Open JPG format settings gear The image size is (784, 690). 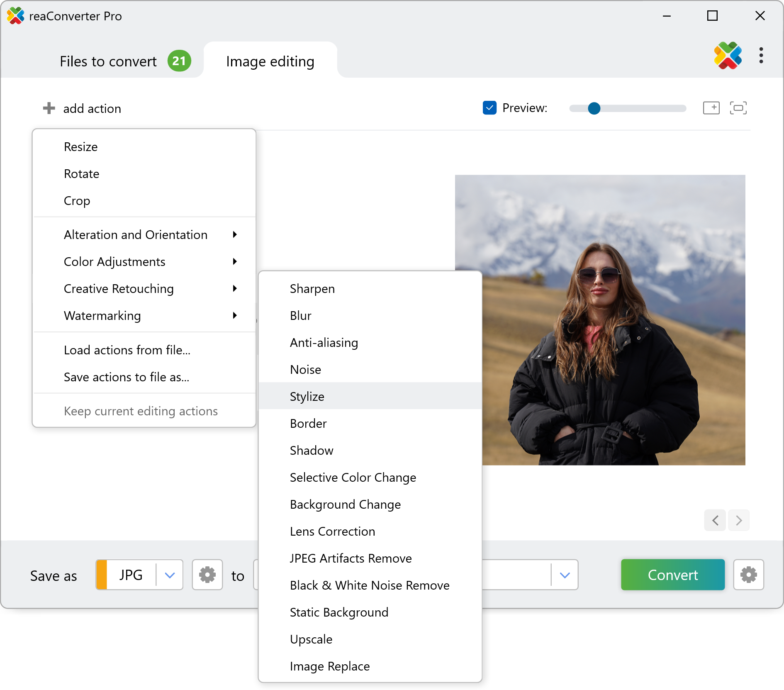click(207, 575)
